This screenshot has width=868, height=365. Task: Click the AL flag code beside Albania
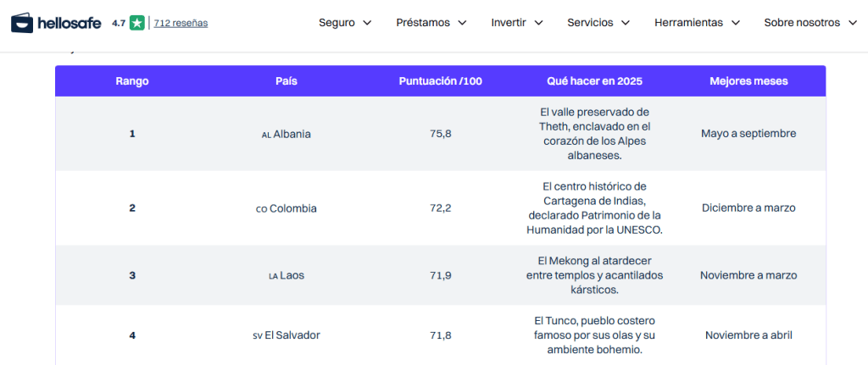265,135
